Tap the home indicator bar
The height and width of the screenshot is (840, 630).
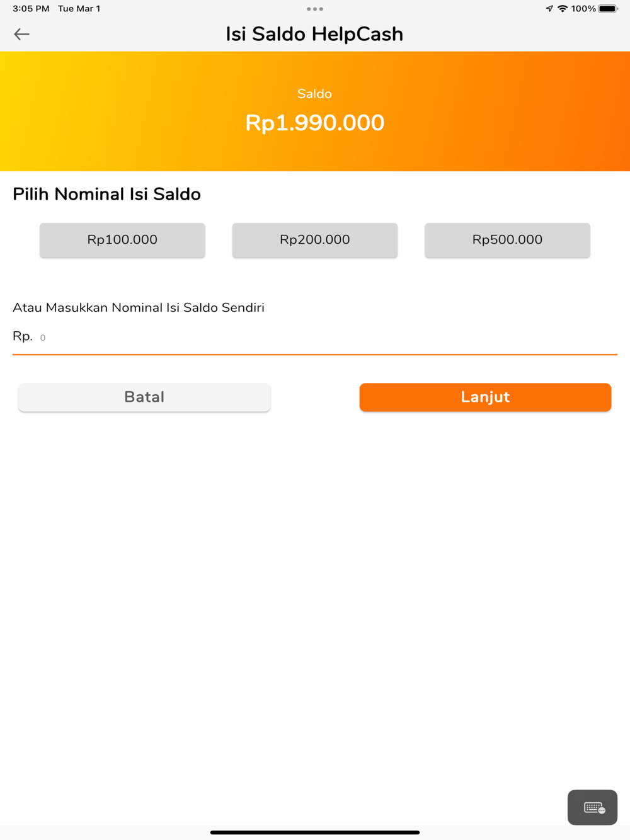315,832
